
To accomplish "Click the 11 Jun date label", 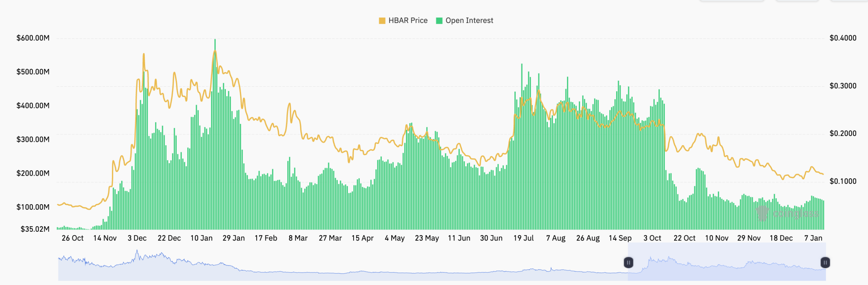I will tap(459, 238).
